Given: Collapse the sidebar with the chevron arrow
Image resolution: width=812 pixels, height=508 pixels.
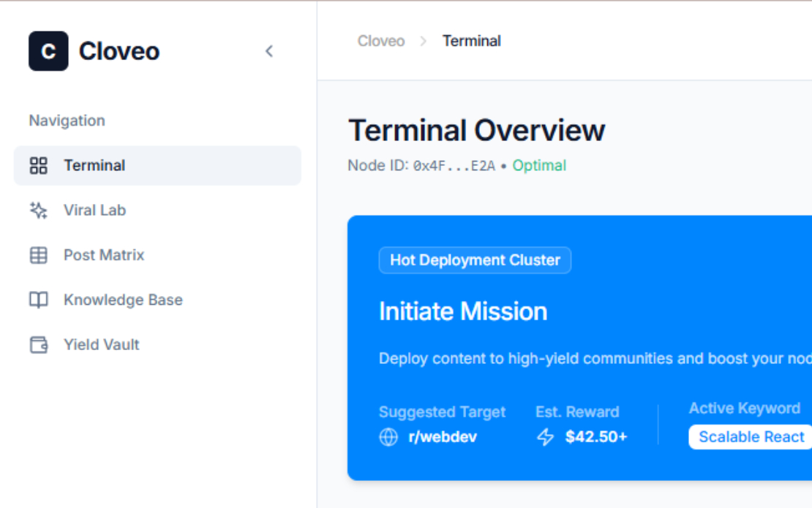Looking at the screenshot, I should tap(269, 50).
